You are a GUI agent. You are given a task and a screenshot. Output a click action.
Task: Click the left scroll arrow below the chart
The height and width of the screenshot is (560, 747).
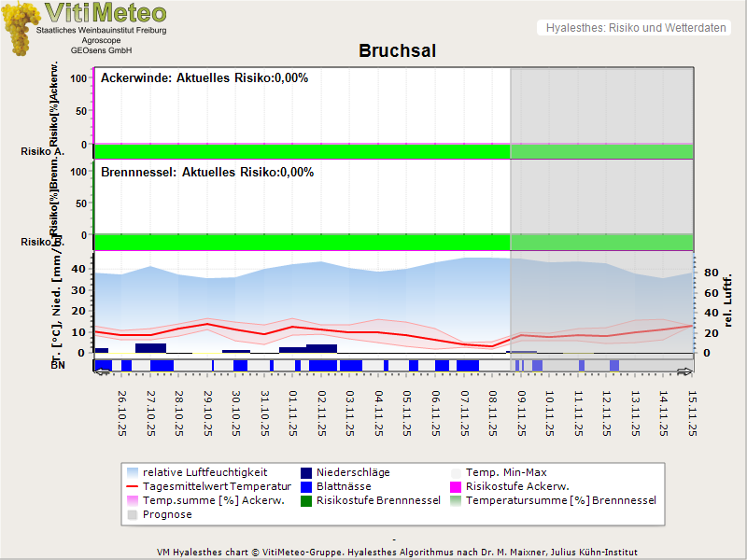click(102, 371)
